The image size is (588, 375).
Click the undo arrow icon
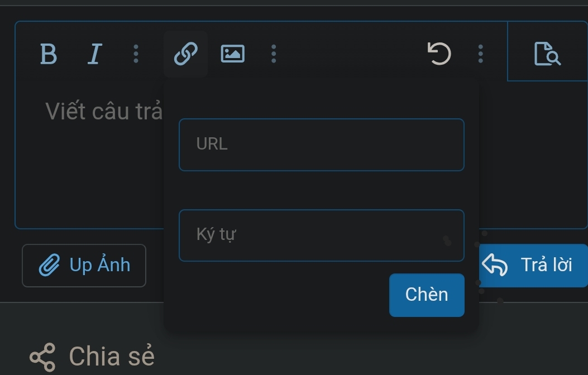point(439,53)
